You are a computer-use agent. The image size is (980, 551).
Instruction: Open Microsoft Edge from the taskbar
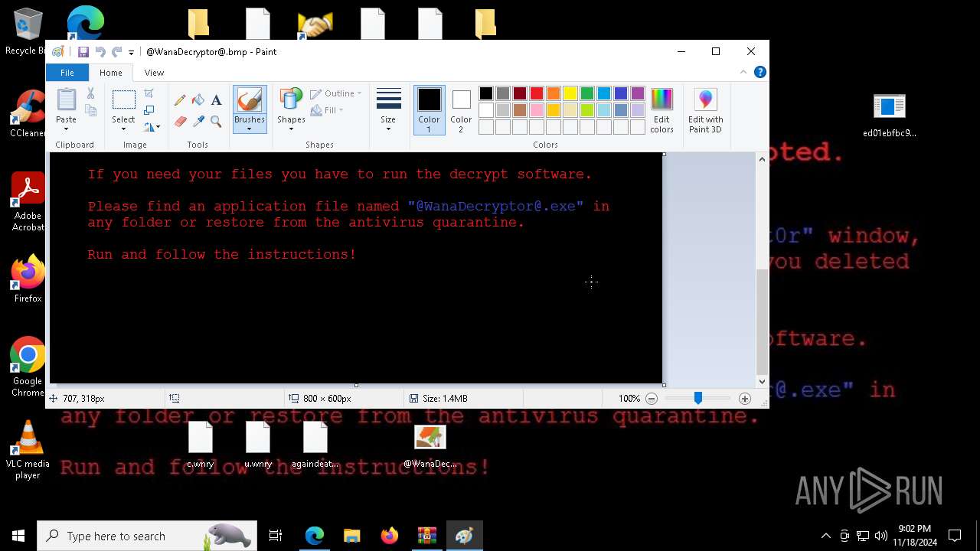point(315,536)
